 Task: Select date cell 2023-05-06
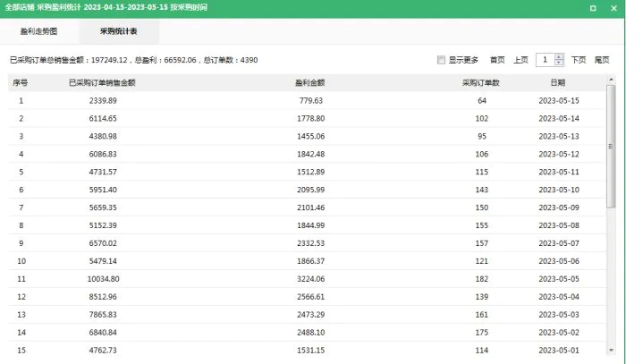(x=559, y=261)
